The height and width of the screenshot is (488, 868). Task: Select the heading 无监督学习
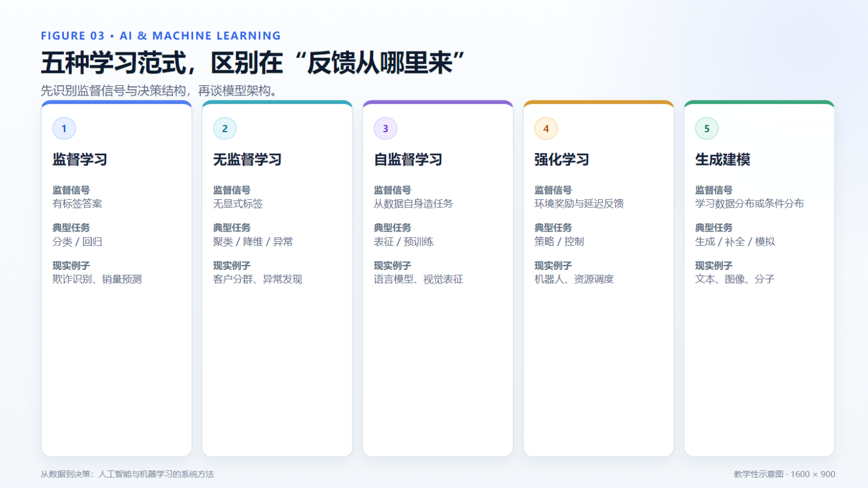click(x=247, y=160)
